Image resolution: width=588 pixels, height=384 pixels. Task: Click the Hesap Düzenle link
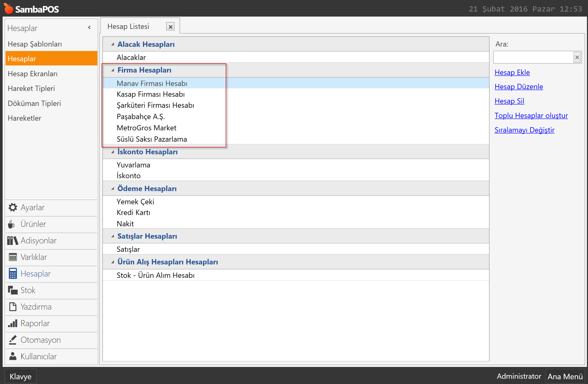tap(519, 87)
